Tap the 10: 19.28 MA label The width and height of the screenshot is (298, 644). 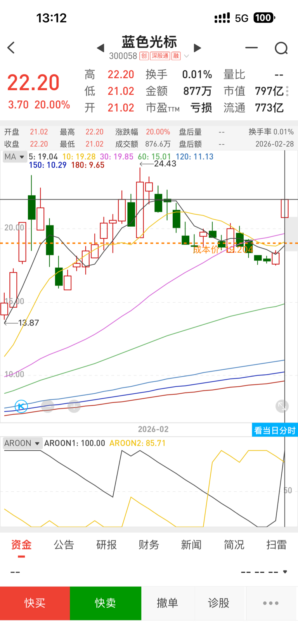79,157
